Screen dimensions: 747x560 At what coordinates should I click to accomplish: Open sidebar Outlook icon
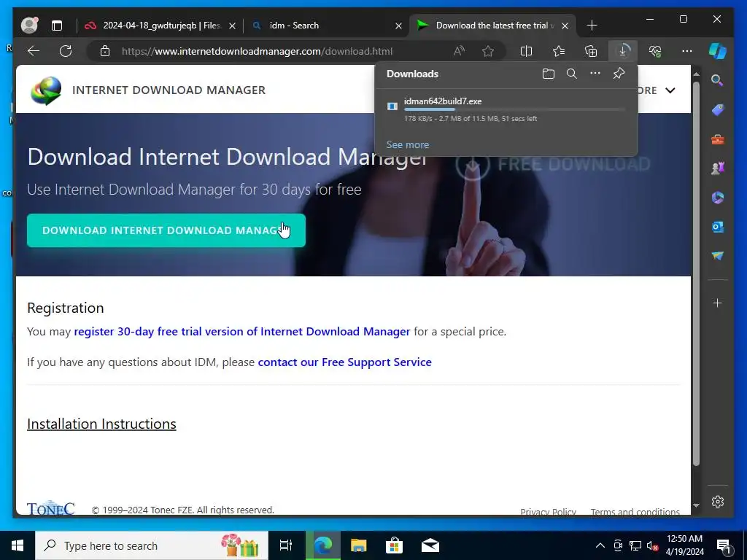(718, 227)
